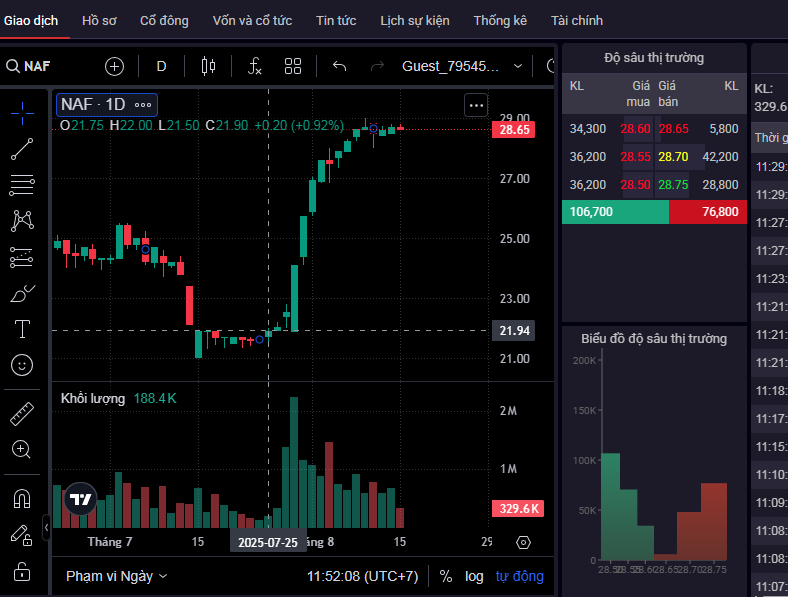
Task: Select the ruler measure tool
Action: pyautogui.click(x=22, y=414)
